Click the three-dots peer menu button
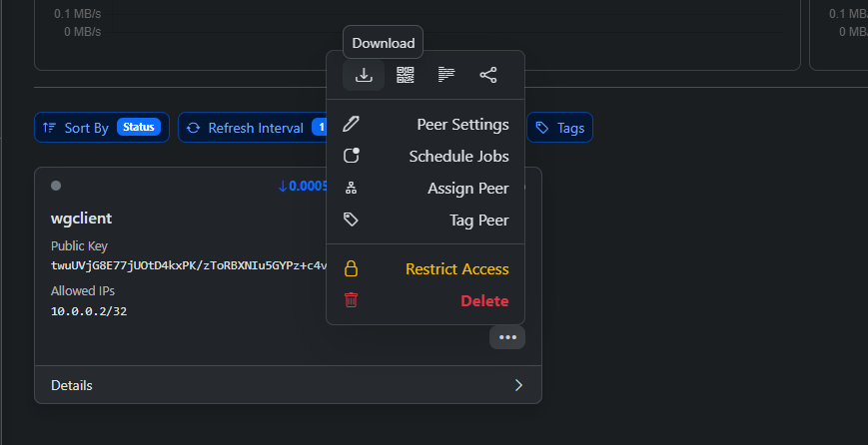 (507, 337)
